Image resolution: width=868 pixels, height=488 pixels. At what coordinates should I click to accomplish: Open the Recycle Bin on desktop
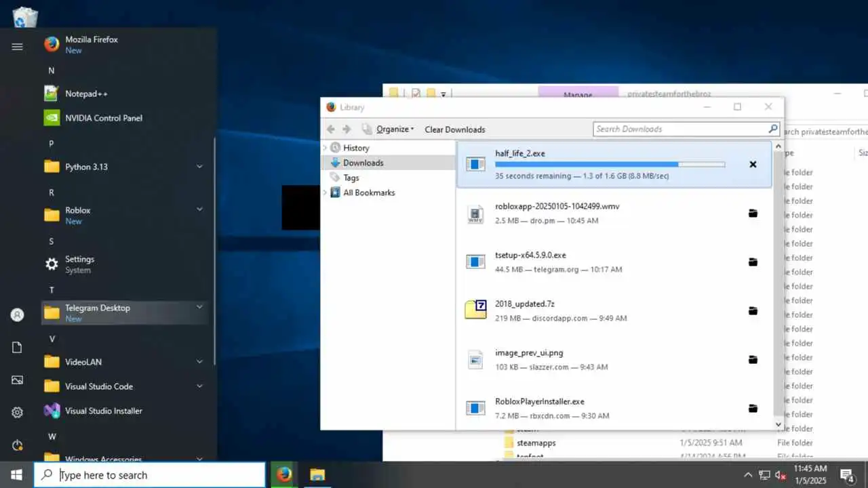point(25,17)
